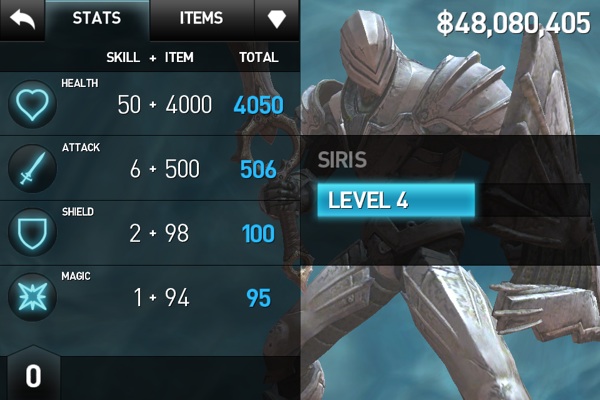Switch to the ITEMS tab

point(202,18)
